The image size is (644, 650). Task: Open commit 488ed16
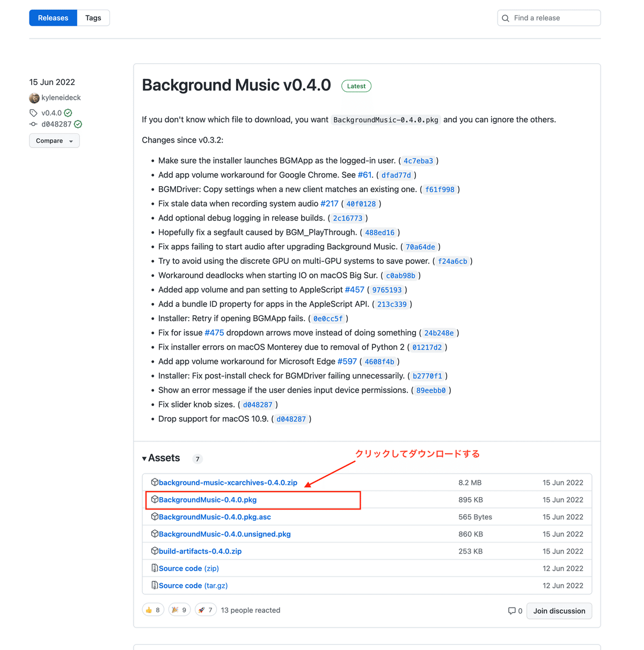click(x=380, y=233)
